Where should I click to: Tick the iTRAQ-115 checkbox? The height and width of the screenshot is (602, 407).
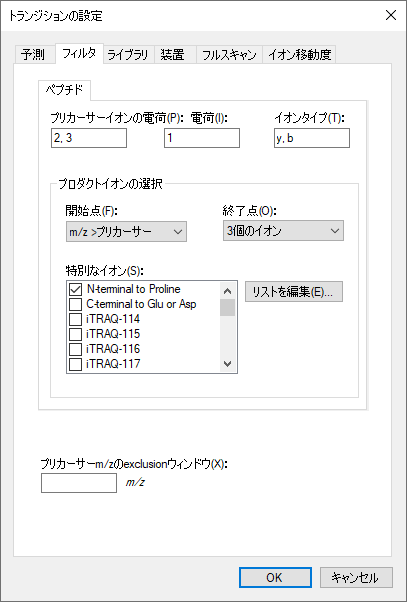coord(75,334)
